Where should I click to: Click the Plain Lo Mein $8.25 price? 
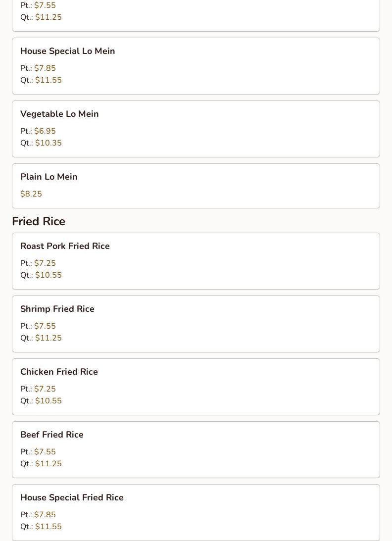(x=31, y=194)
